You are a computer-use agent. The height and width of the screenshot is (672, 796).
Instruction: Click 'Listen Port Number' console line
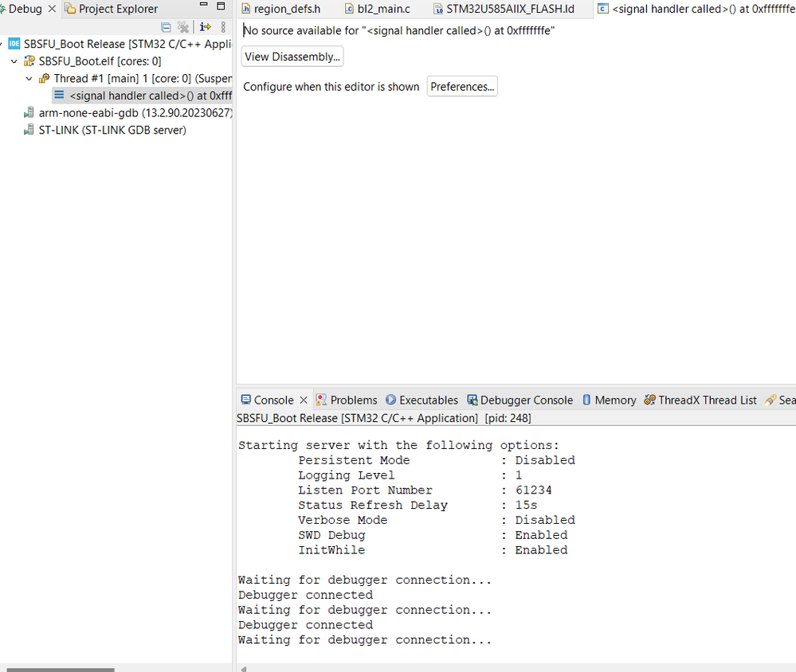(x=425, y=490)
